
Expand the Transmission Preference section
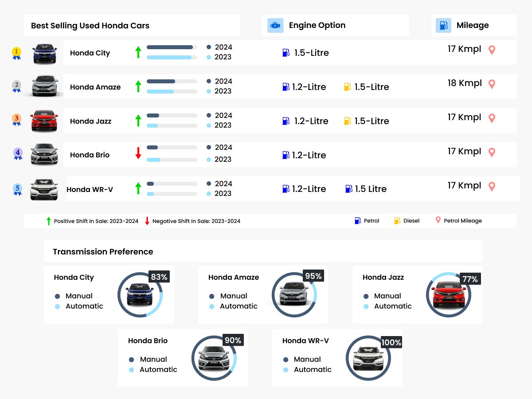pos(103,251)
